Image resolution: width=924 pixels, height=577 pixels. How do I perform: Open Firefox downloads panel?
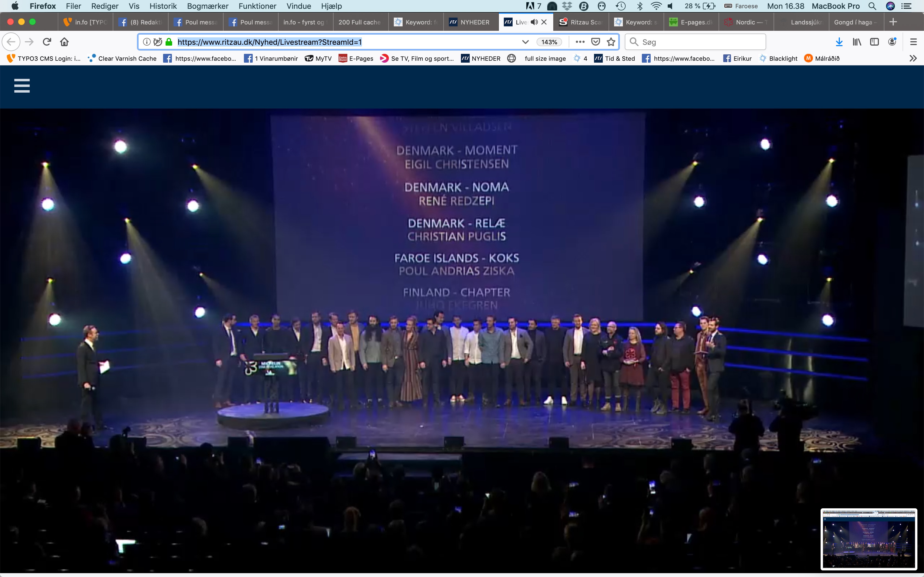pos(839,42)
